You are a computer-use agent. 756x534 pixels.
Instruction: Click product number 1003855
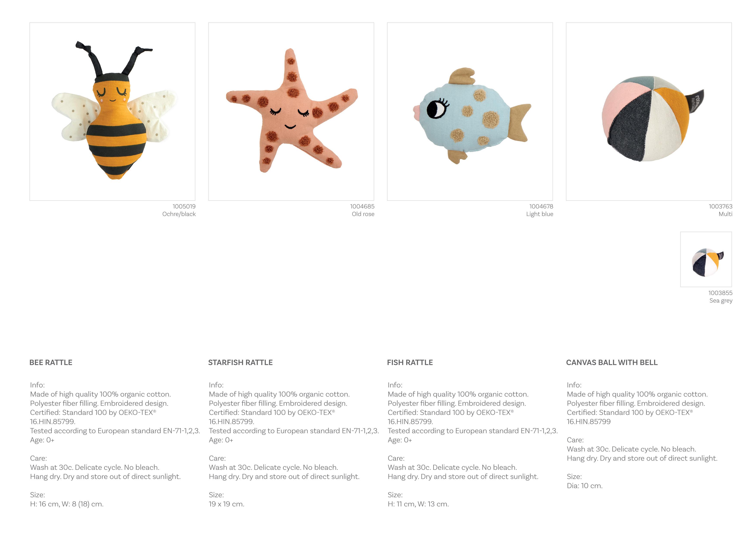720,293
